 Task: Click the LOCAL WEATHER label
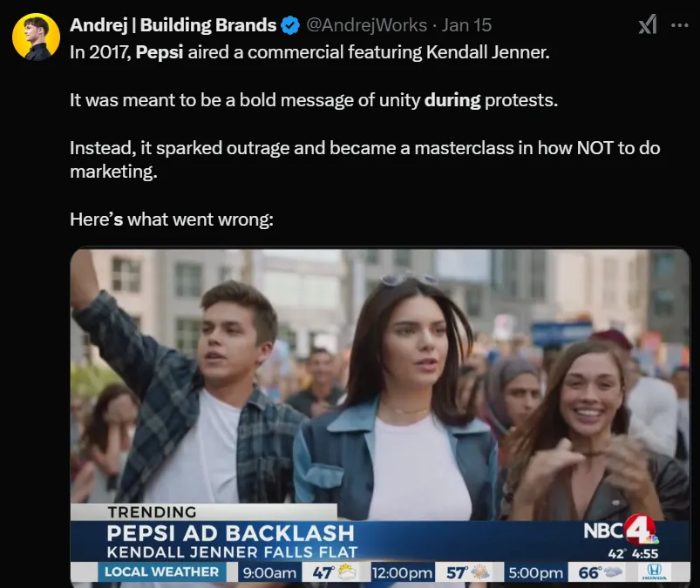(x=160, y=572)
